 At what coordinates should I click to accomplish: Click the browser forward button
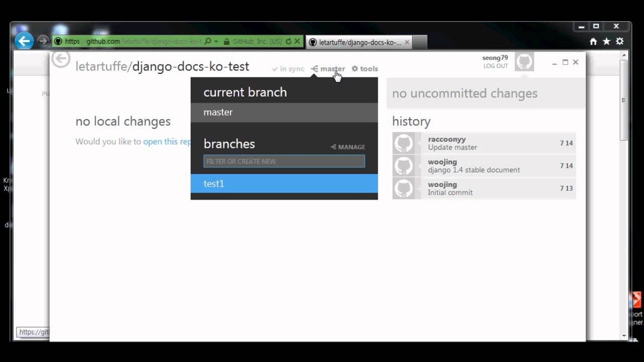pyautogui.click(x=43, y=41)
